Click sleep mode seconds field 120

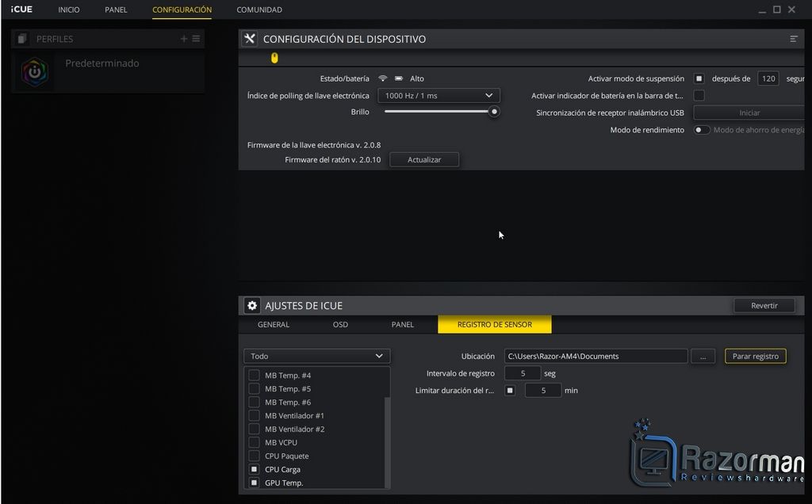(768, 78)
